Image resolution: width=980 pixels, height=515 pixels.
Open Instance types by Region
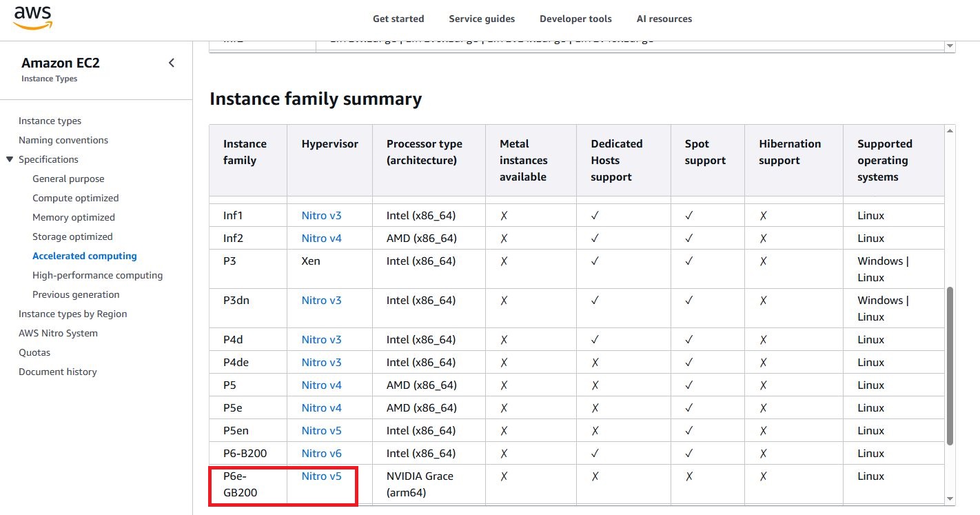click(73, 314)
